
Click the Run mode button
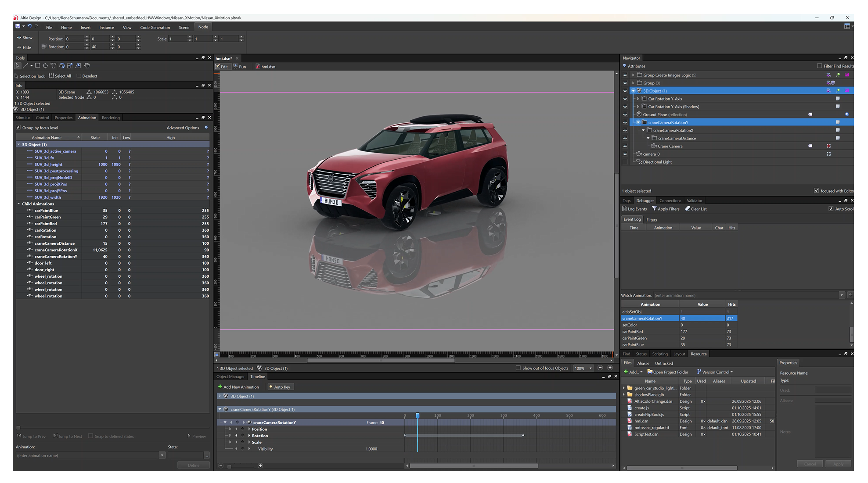(x=240, y=67)
